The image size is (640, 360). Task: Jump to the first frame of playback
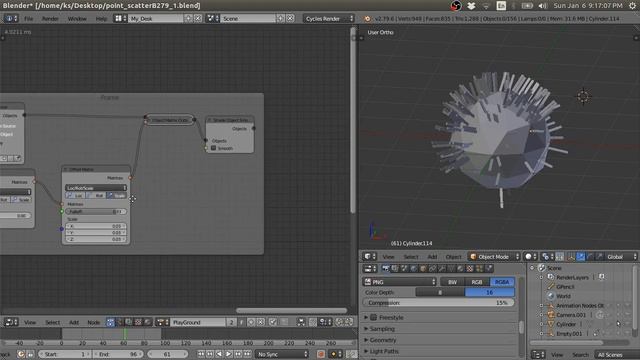click(201, 354)
